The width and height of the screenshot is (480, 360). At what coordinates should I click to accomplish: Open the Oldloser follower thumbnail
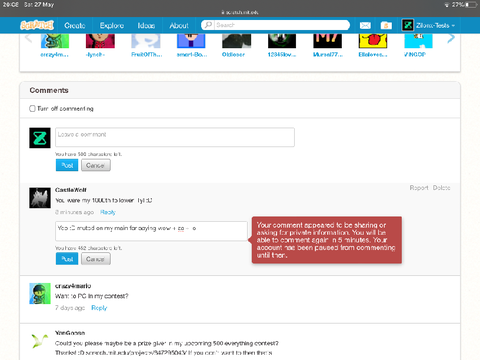pos(236,41)
